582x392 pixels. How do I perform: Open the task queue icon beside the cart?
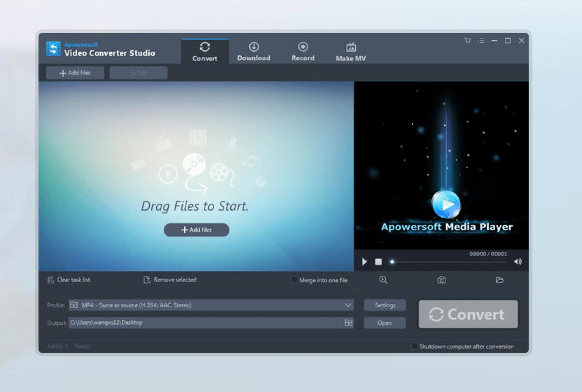point(481,41)
